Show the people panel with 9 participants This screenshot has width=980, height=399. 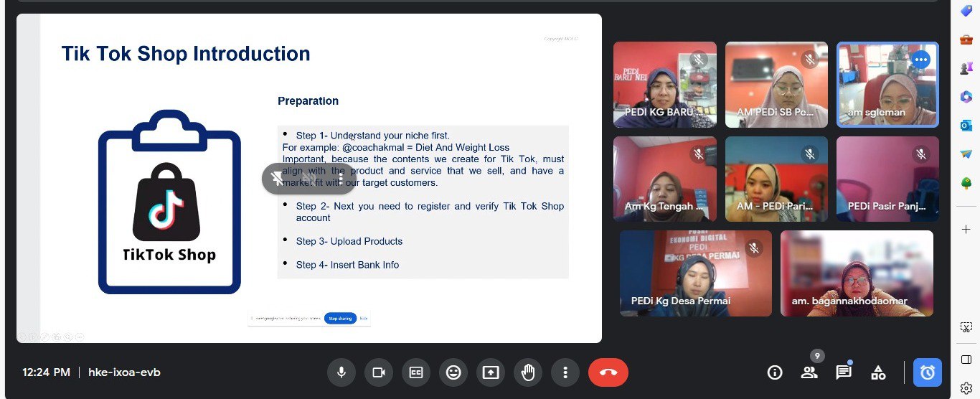[809, 372]
